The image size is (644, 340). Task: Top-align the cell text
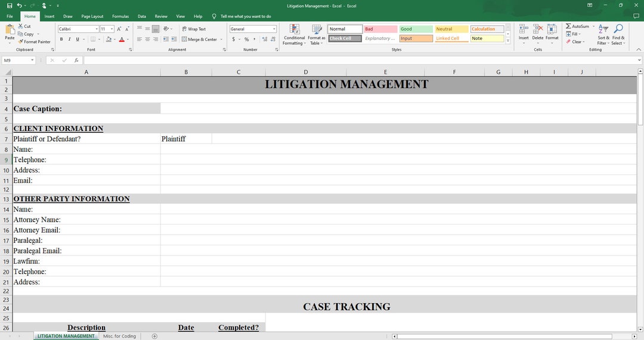click(140, 29)
